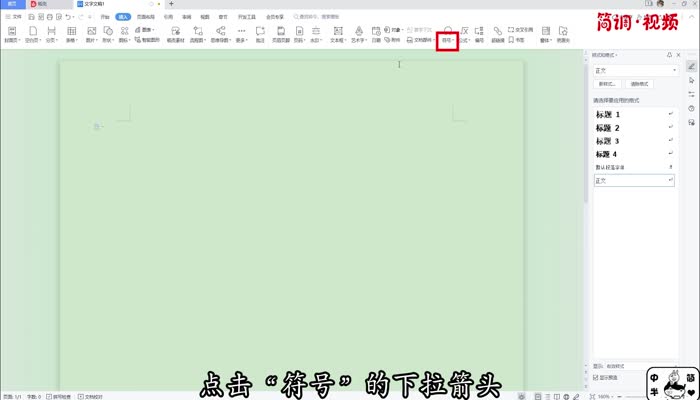
Task: Open the 文件 (File) menu
Action: (14, 17)
